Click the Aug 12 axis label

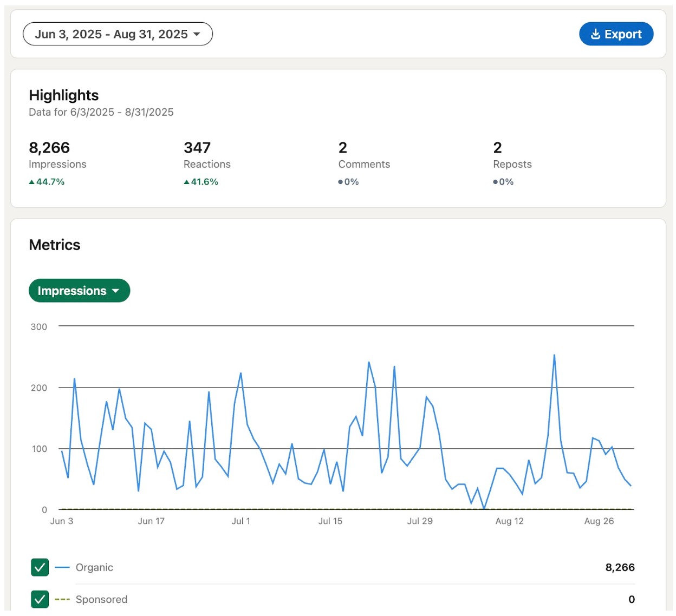tap(509, 521)
